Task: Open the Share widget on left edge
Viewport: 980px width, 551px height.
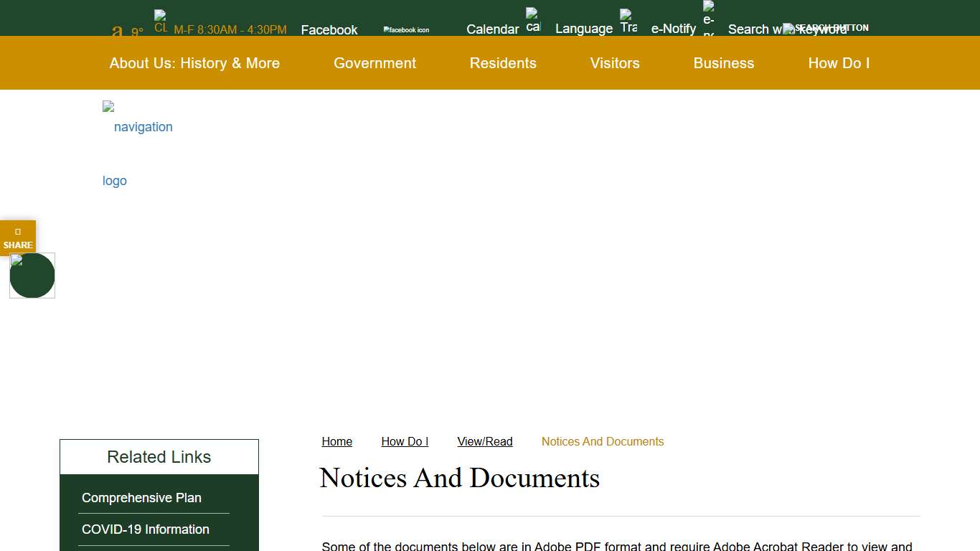Action: (18, 237)
